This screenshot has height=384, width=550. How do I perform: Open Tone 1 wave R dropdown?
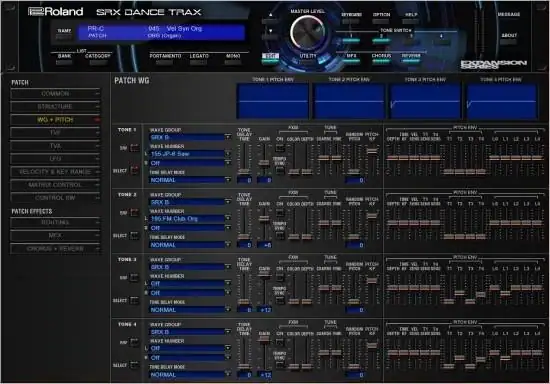pos(190,163)
